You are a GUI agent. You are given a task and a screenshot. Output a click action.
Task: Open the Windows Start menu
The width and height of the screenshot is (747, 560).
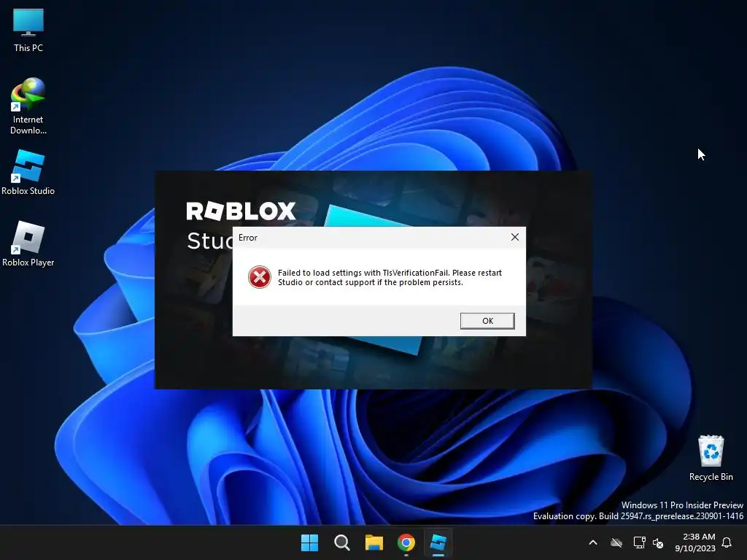309,542
